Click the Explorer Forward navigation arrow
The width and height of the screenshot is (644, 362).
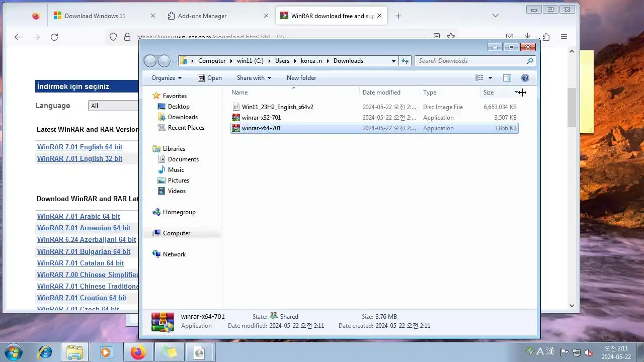tap(164, 61)
